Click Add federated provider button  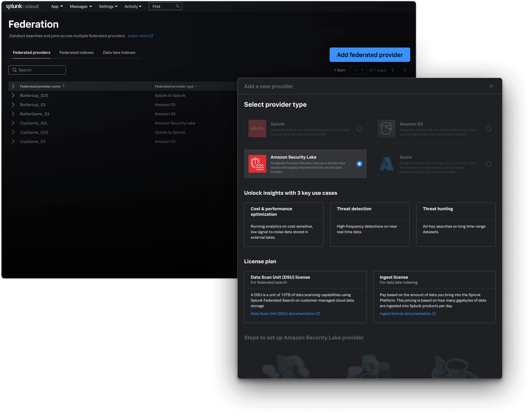pos(369,55)
